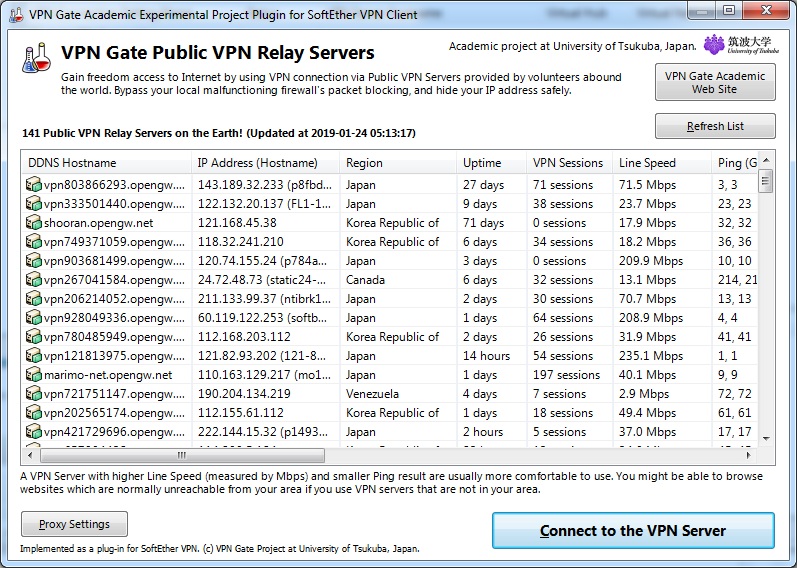Click the title bar application icon
This screenshot has width=797, height=568.
tap(13, 11)
